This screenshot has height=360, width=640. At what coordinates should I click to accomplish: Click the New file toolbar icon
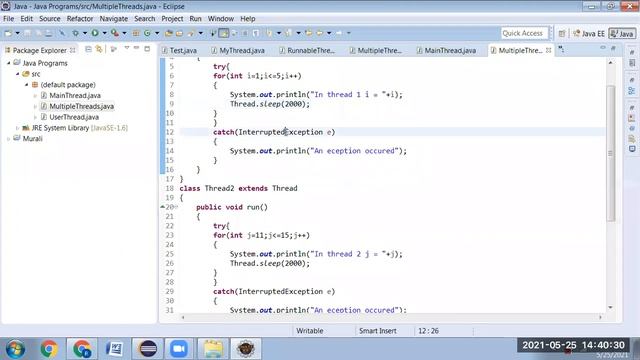pyautogui.click(x=8, y=33)
